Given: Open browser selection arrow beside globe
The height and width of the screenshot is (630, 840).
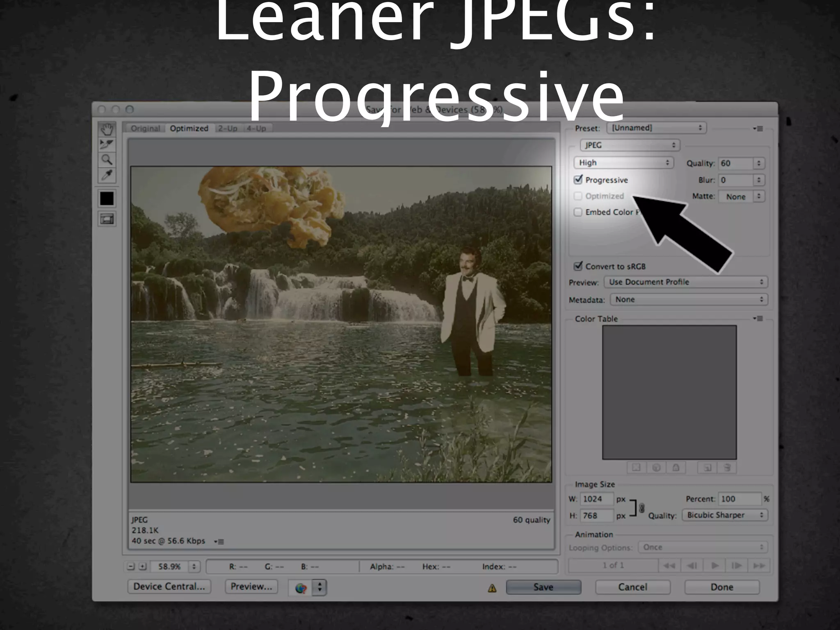Looking at the screenshot, I should coord(320,588).
